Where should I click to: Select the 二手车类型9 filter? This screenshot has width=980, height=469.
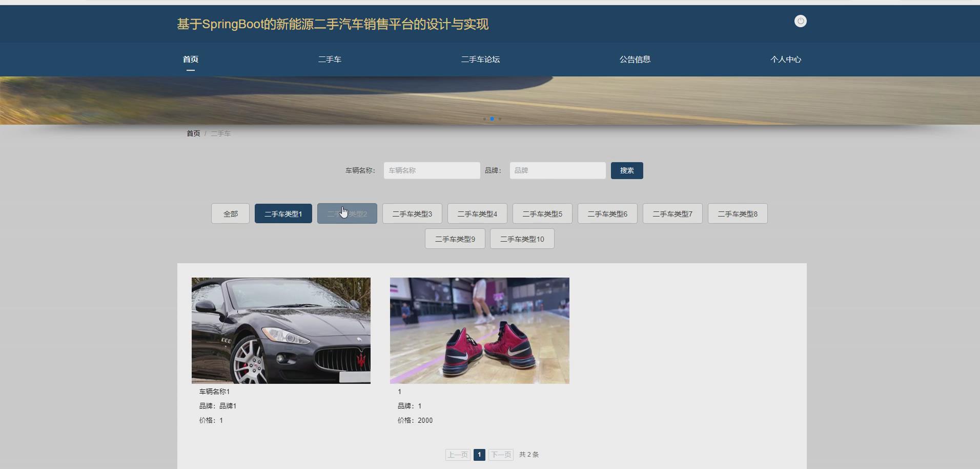(x=455, y=239)
